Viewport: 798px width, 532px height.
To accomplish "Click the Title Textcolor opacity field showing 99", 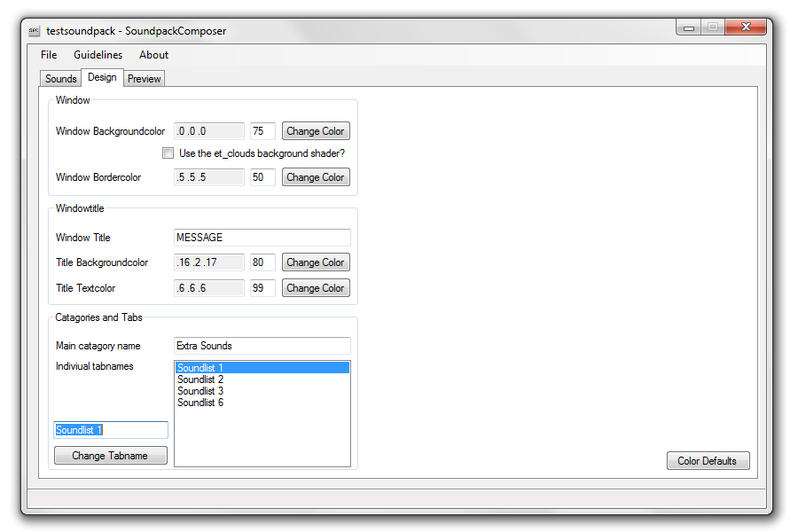I will tap(262, 288).
